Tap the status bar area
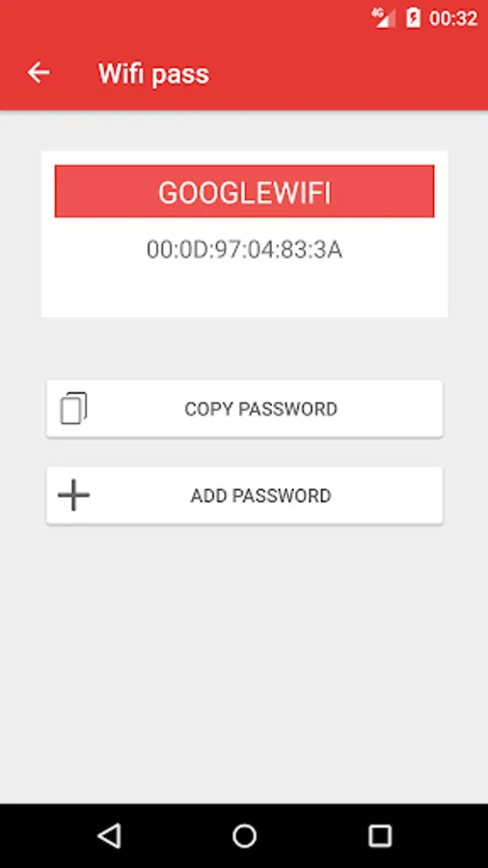The height and width of the screenshot is (868, 488). 244,17
